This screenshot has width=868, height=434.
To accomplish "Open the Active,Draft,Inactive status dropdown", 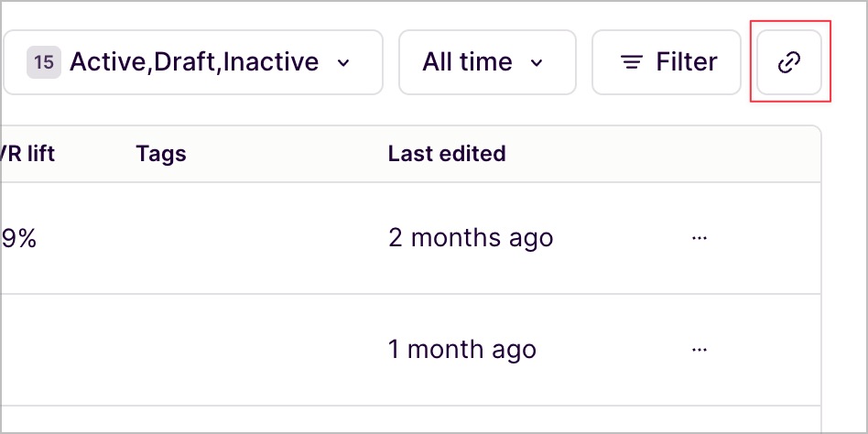I will pos(193,62).
